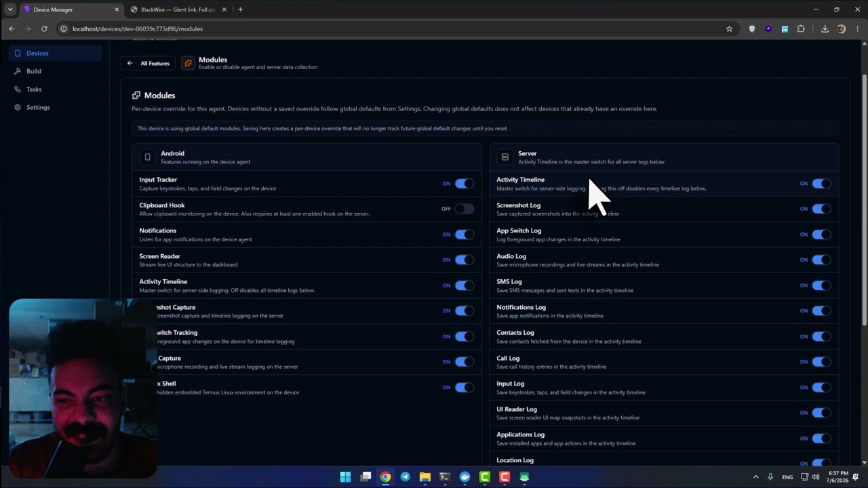
Task: Turn off Screenshot Log toggle
Action: 821,209
